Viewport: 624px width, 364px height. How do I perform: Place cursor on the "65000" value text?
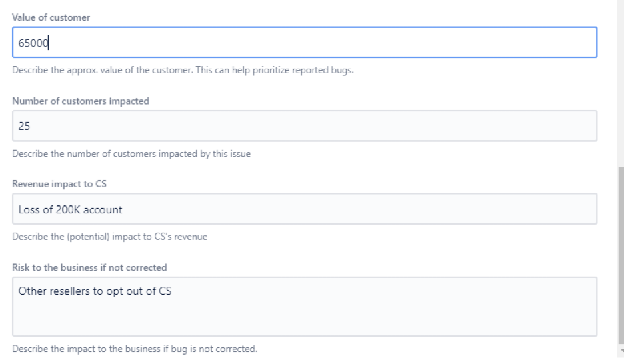coord(33,43)
